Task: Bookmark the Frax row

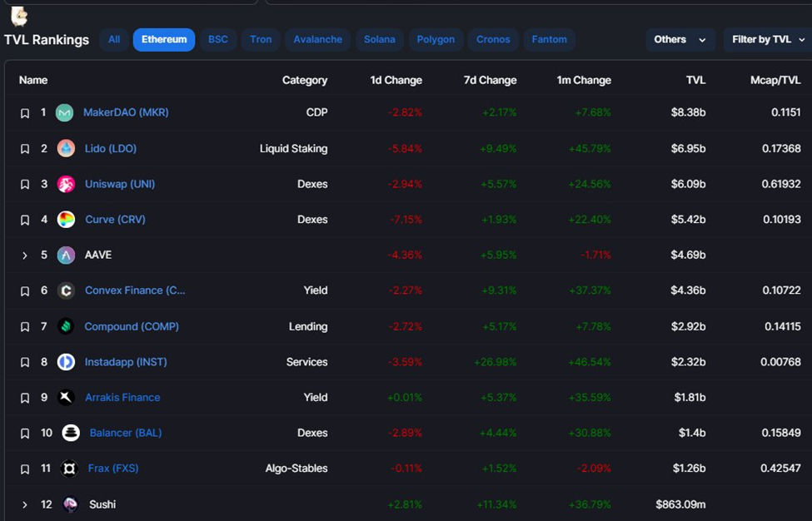Action: (x=24, y=469)
